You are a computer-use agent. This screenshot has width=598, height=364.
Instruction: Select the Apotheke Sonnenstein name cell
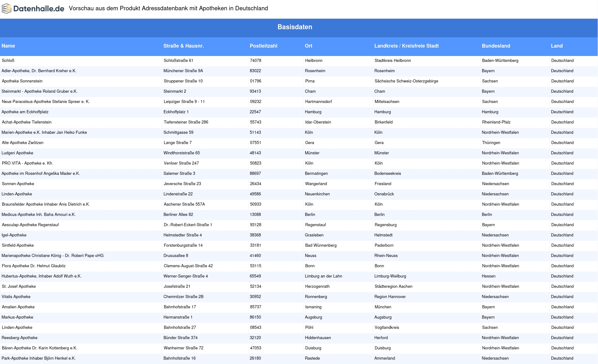tap(22, 81)
